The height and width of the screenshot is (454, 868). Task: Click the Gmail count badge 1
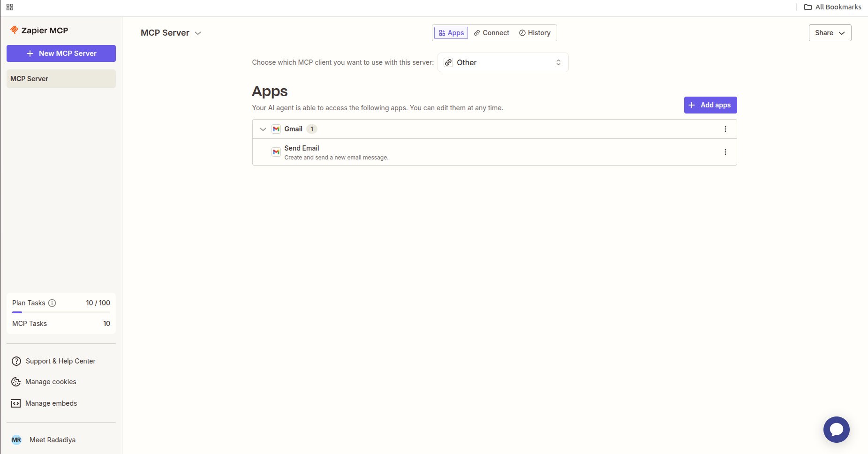pos(312,129)
